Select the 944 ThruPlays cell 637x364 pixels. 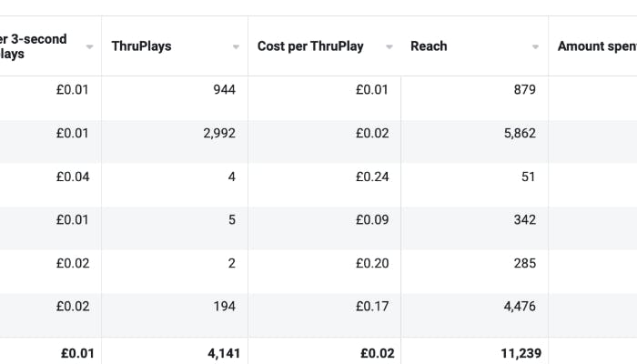coord(224,89)
